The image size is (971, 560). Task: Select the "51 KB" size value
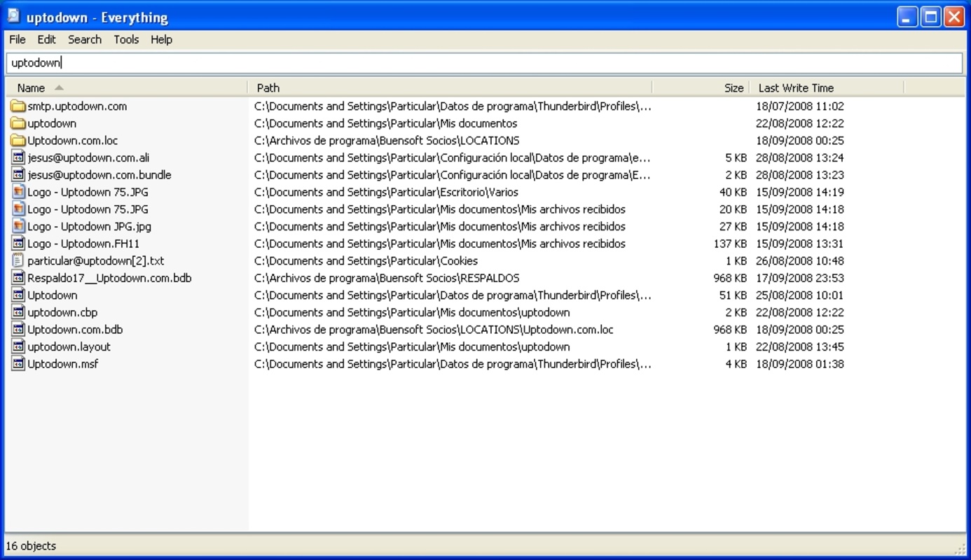coord(734,295)
